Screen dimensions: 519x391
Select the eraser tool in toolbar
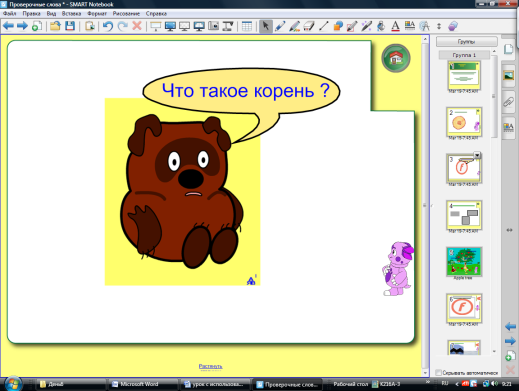[x=309, y=26]
